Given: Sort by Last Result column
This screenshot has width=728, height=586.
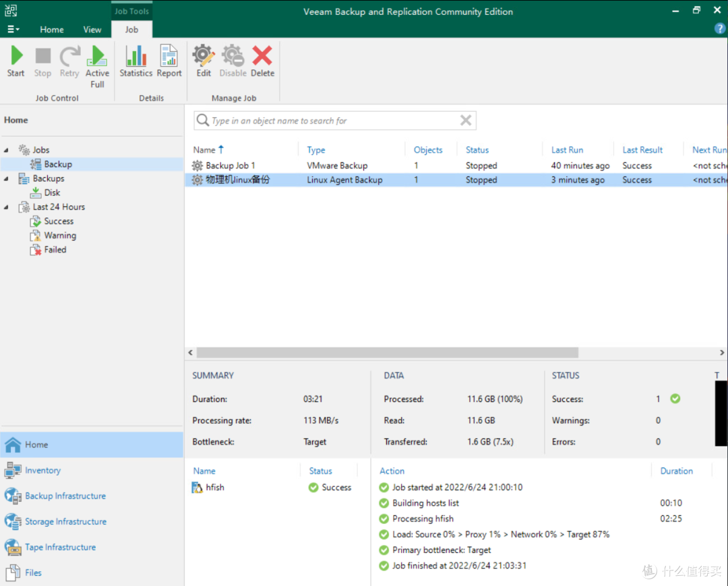Looking at the screenshot, I should [642, 150].
